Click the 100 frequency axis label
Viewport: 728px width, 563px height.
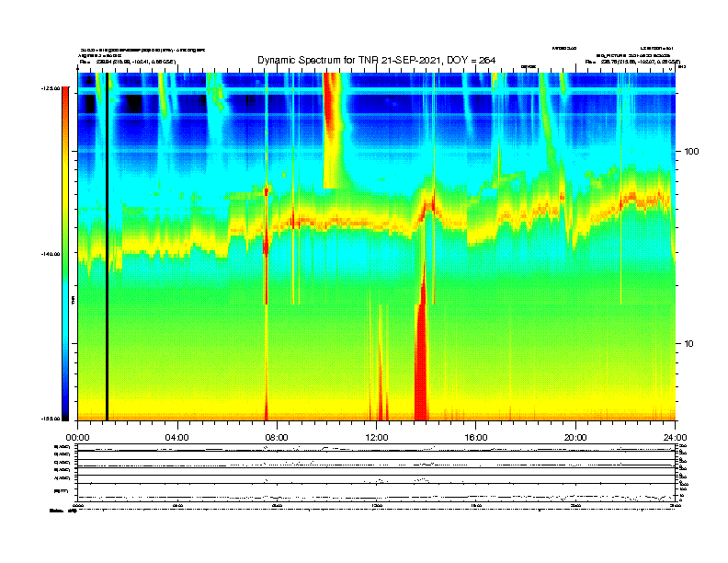pos(692,152)
